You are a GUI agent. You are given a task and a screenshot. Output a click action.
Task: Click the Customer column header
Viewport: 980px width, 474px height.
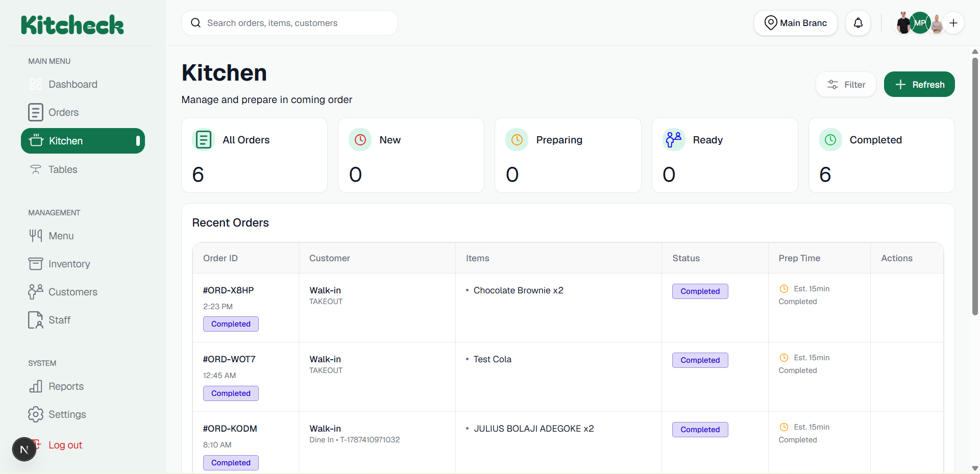[x=330, y=258]
